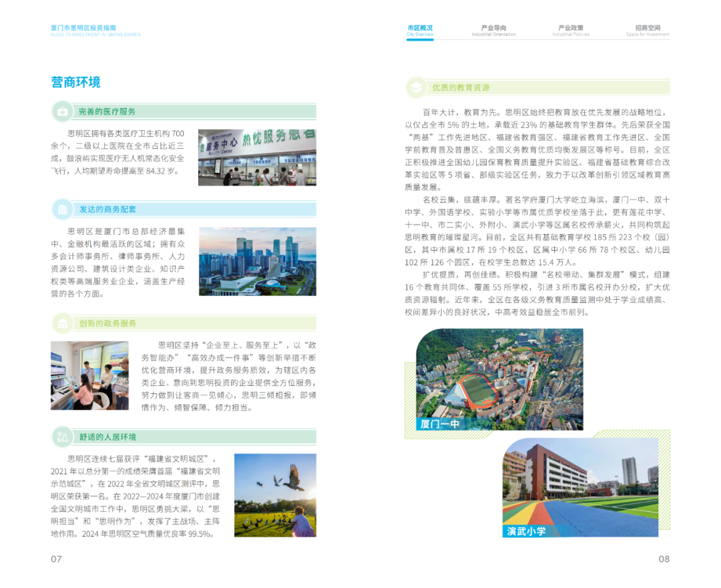Screen dimensions: 721x588
Task: Select the 招商空间 Space for Investment tab
Action: (648, 31)
